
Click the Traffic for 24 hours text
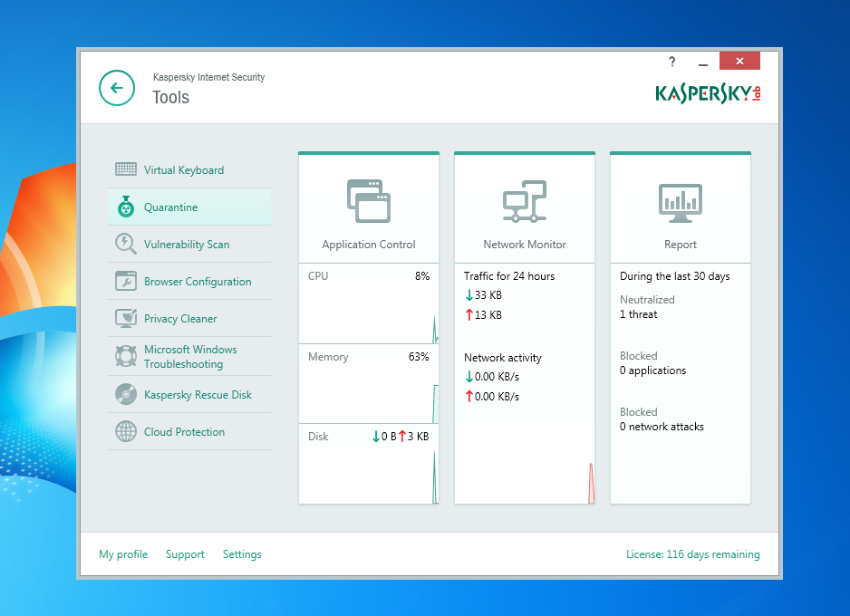(509, 276)
